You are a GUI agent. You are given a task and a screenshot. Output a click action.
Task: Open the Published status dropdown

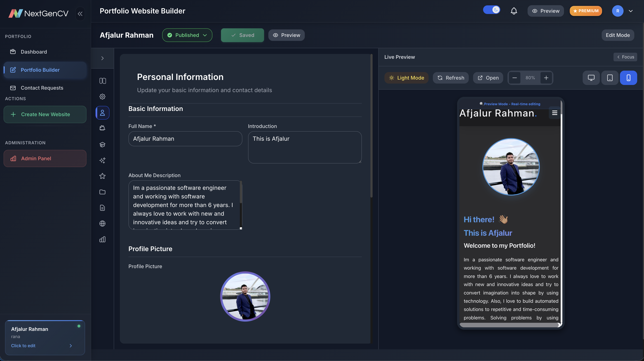(187, 35)
